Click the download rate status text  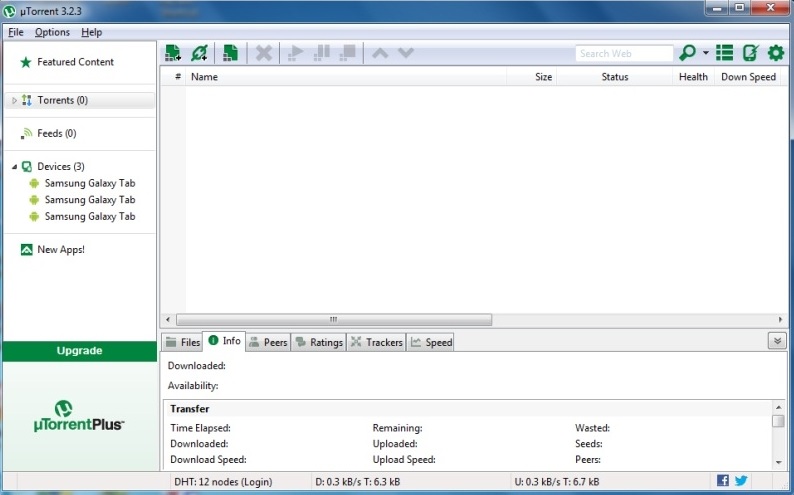point(358,482)
